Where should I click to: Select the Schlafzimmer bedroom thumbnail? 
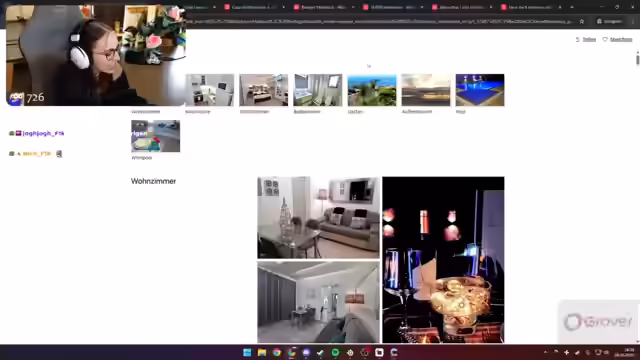264,90
